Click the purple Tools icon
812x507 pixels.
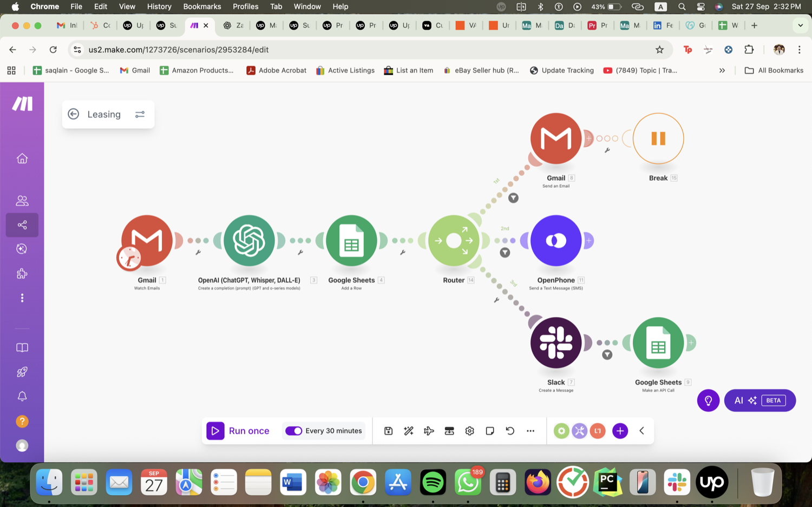(579, 431)
